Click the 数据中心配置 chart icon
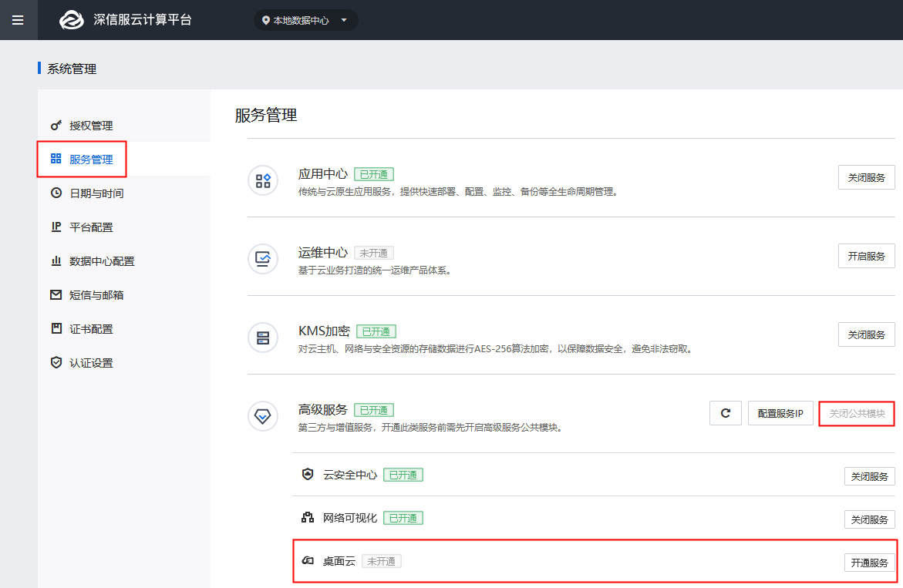The width and height of the screenshot is (903, 588). [x=56, y=260]
